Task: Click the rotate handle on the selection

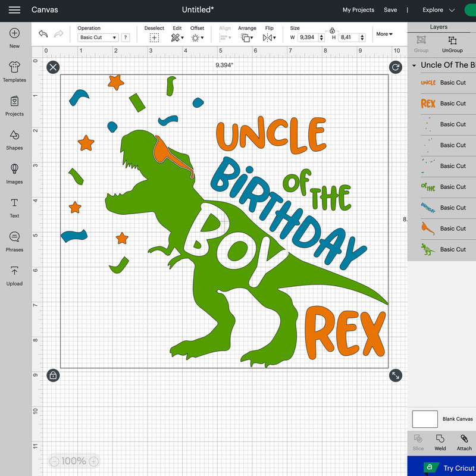Action: (395, 67)
